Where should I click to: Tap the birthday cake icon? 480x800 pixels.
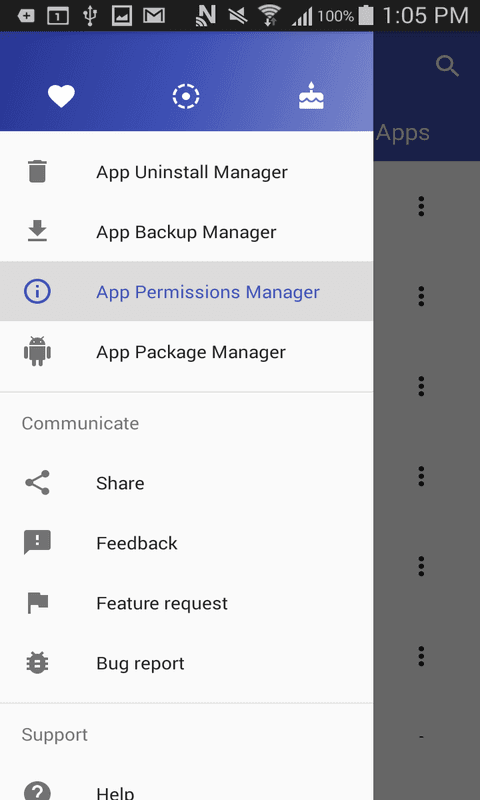tap(311, 96)
